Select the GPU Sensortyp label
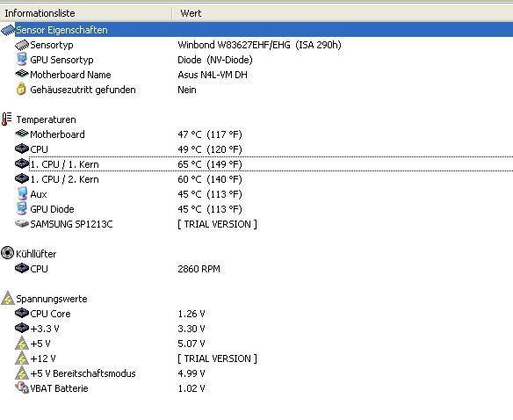Screen dimensions: 513x420 (x=61, y=60)
